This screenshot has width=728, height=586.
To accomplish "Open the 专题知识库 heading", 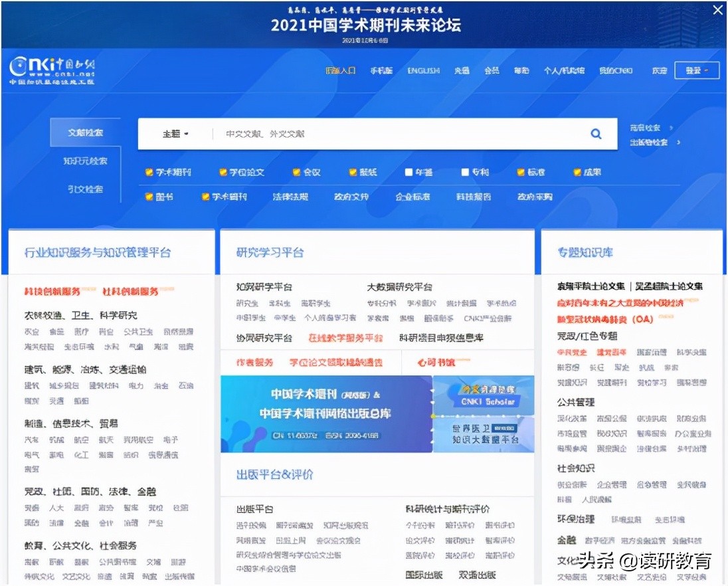I will click(x=585, y=252).
